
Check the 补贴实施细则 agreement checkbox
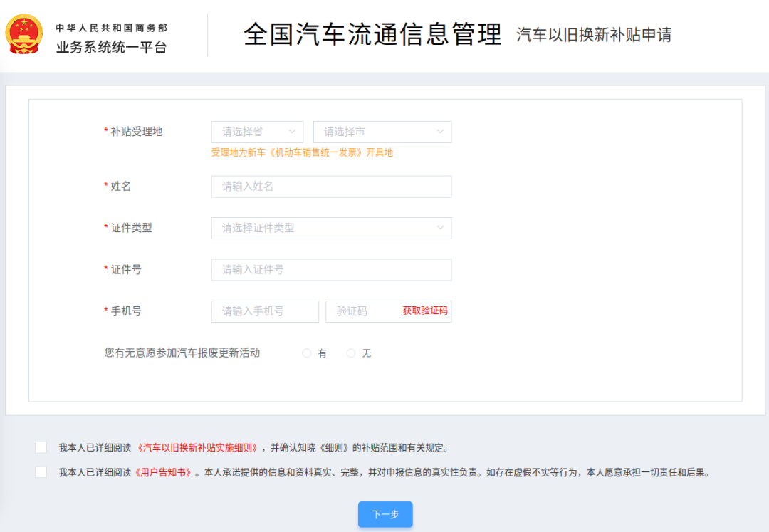click(41, 447)
